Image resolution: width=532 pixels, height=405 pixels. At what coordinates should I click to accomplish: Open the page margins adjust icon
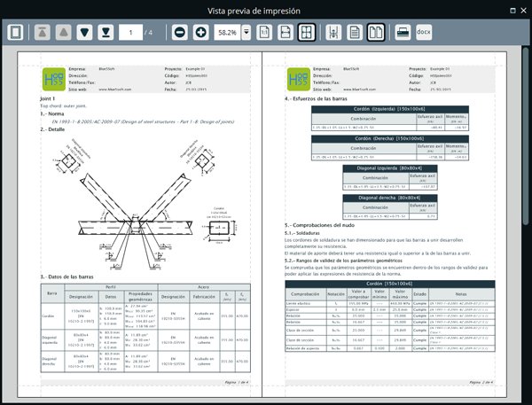pyautogui.click(x=333, y=32)
